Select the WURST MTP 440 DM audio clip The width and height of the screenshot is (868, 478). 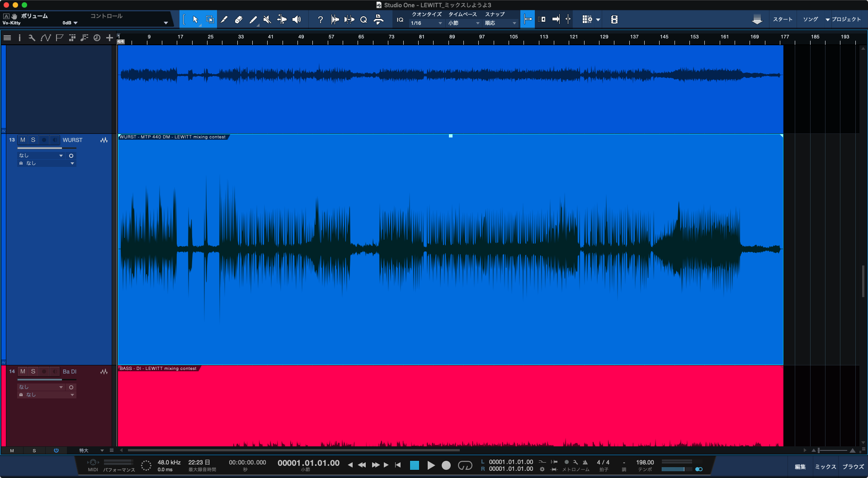coord(450,250)
